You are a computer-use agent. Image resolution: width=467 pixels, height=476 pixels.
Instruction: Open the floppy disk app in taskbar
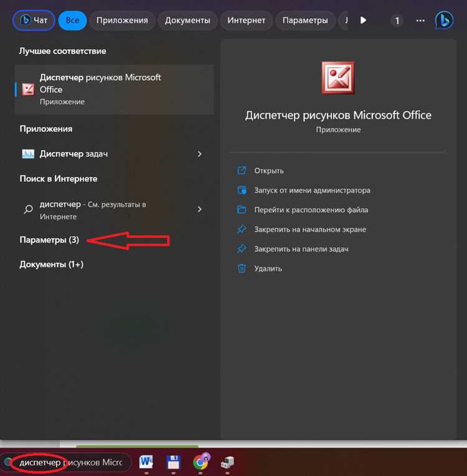[173, 462]
